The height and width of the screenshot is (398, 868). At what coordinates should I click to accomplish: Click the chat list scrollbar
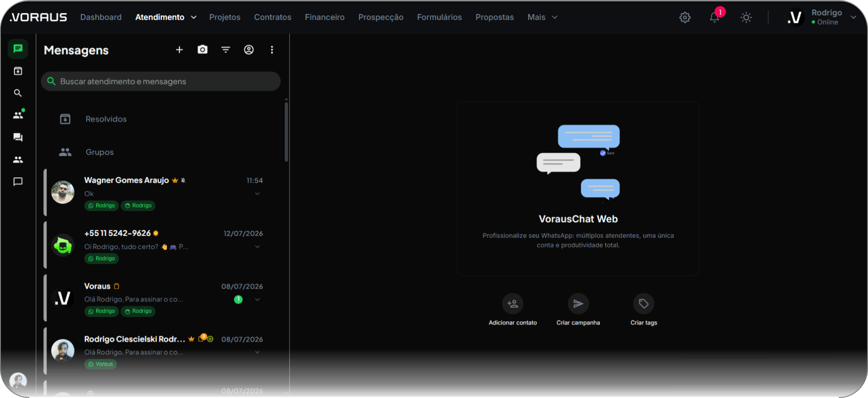[286, 132]
